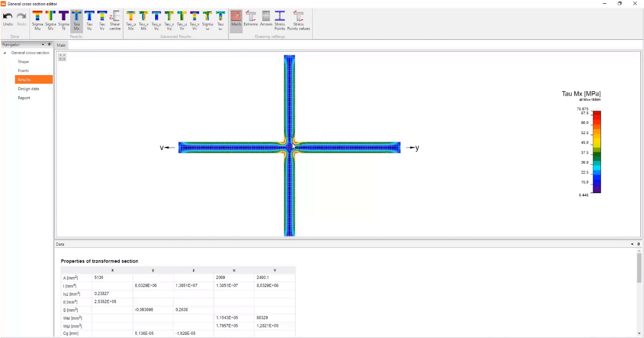Show advanced Tau_v Mx result
The image size is (644, 338).
click(144, 20)
